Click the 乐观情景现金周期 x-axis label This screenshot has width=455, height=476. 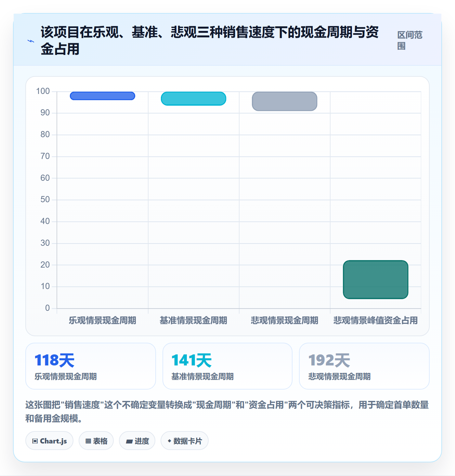[102, 321]
